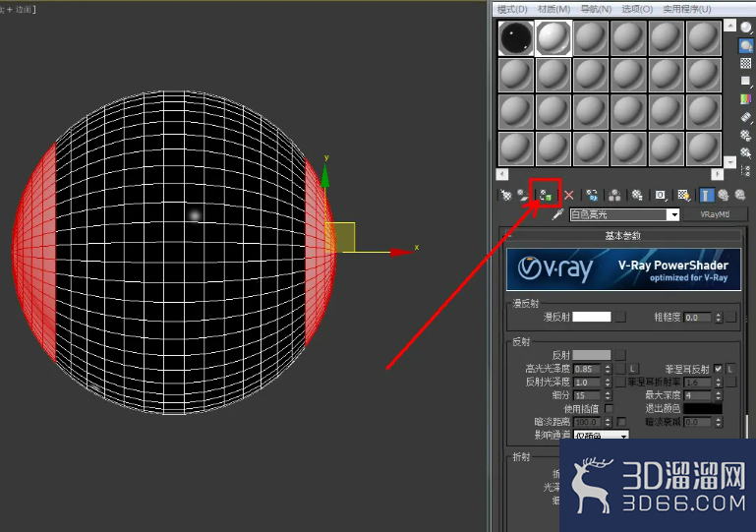Open the 影响通道 dropdown
The width and height of the screenshot is (756, 532).
point(602,435)
